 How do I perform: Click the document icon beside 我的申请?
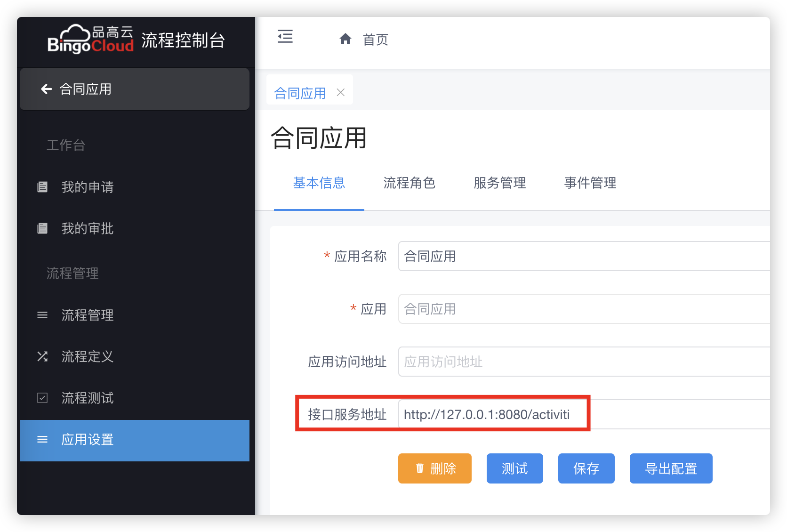pos(42,187)
